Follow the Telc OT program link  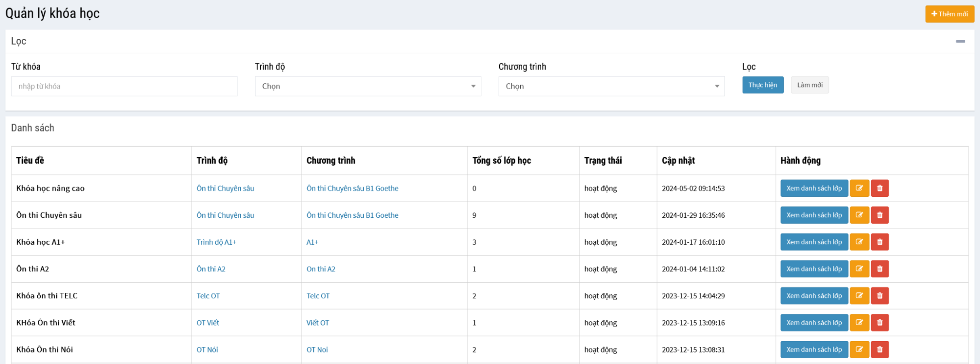click(x=318, y=296)
